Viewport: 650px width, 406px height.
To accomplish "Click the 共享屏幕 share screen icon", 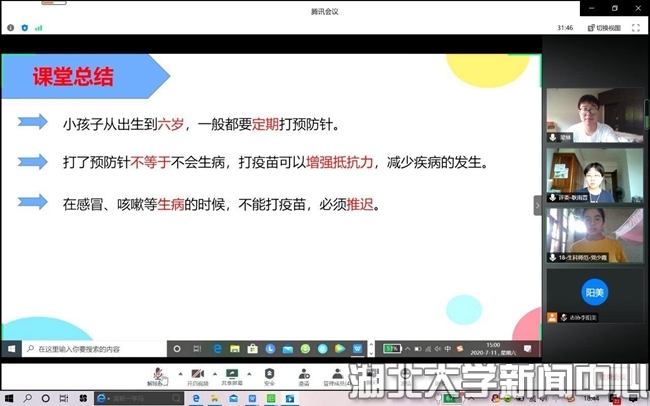I will tap(231, 373).
